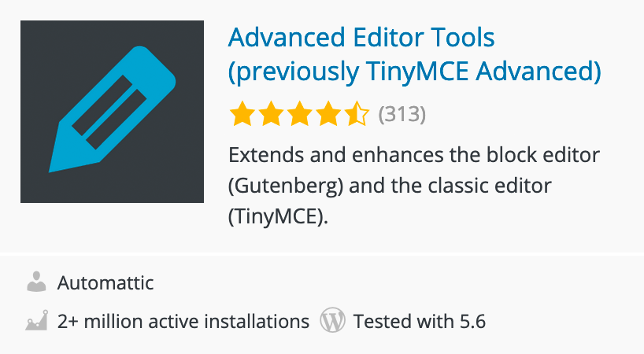Click "(TinyMCE)." on the description's last line

[x=277, y=217]
